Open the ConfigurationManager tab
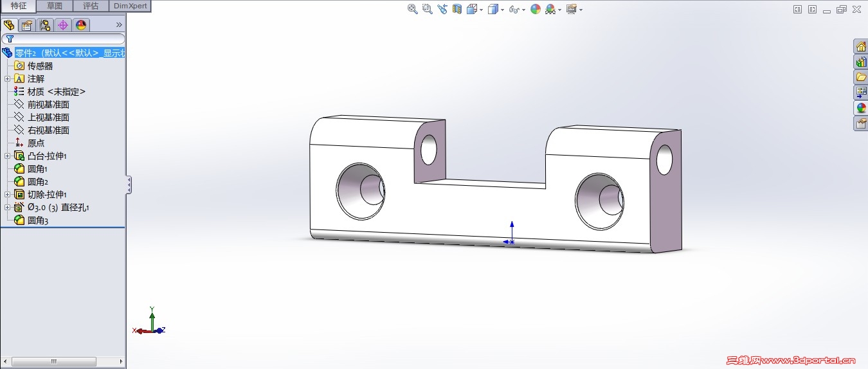The height and width of the screenshot is (369, 868). (x=44, y=25)
